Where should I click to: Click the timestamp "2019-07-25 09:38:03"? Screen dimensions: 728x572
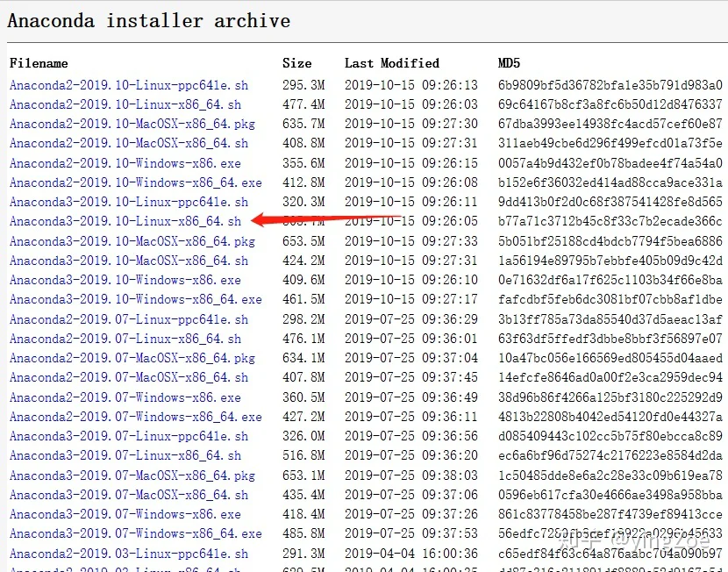click(410, 475)
